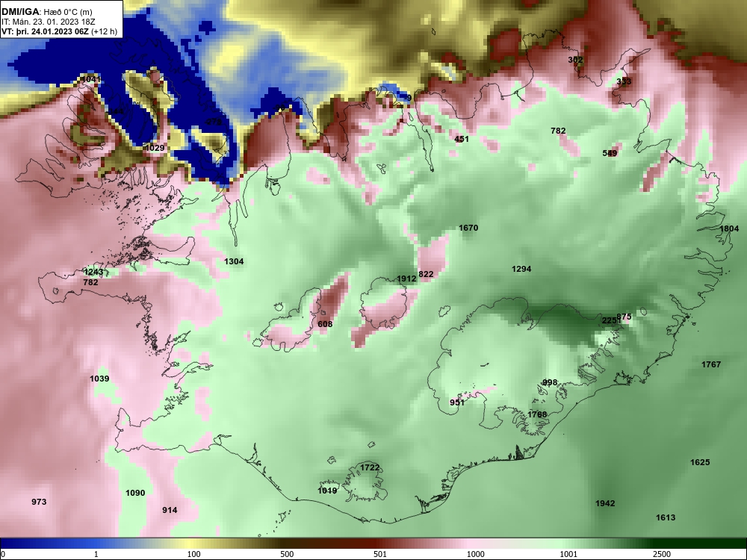Click the map value 1912
This screenshot has width=747, height=560.
[x=406, y=278]
